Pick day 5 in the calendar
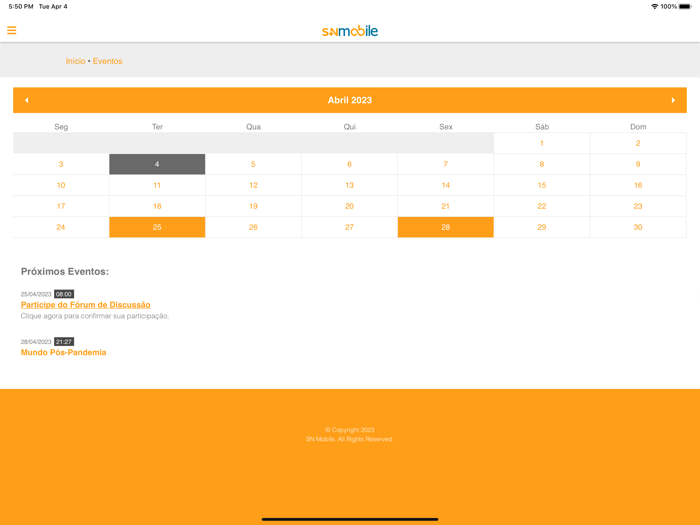 pyautogui.click(x=253, y=164)
